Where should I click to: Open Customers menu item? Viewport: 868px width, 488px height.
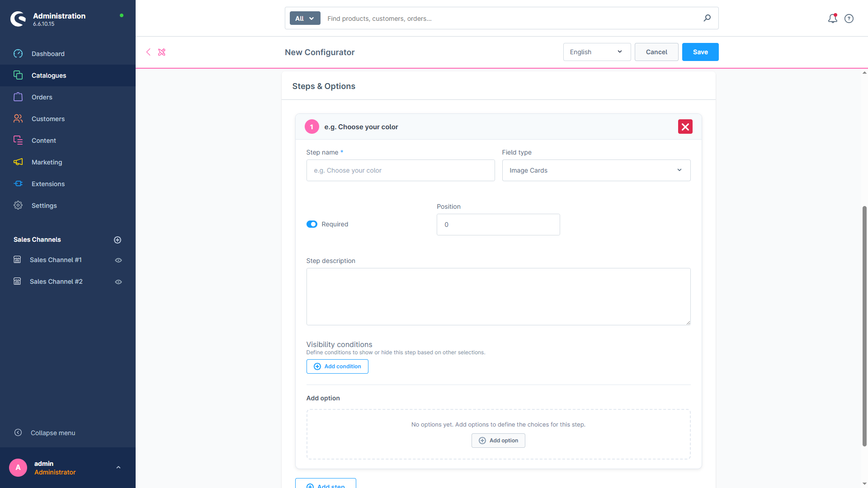click(x=68, y=119)
